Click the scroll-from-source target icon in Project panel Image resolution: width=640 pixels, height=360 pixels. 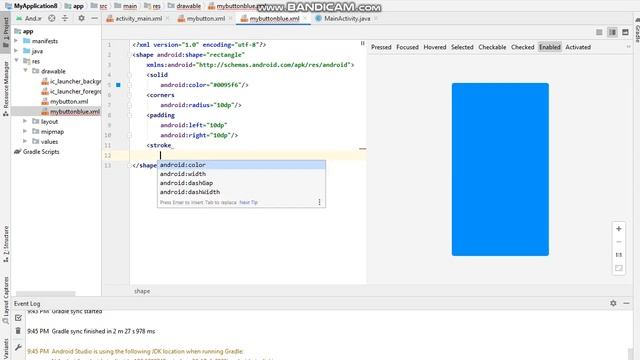[52, 18]
